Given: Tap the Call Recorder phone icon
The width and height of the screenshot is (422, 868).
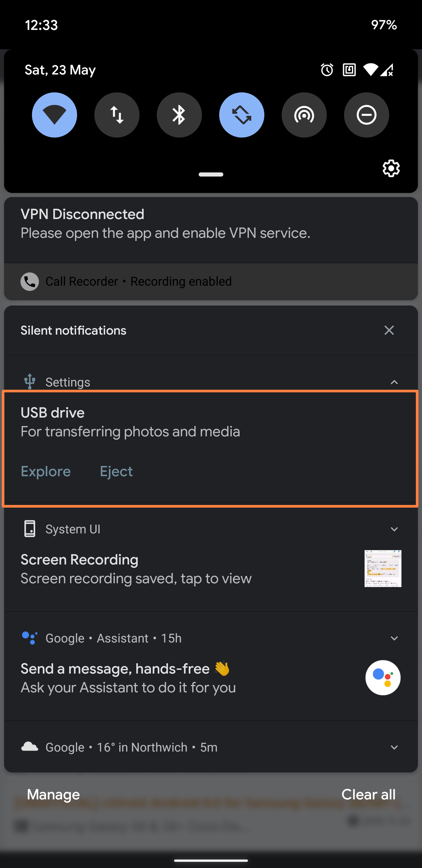Looking at the screenshot, I should click(30, 281).
